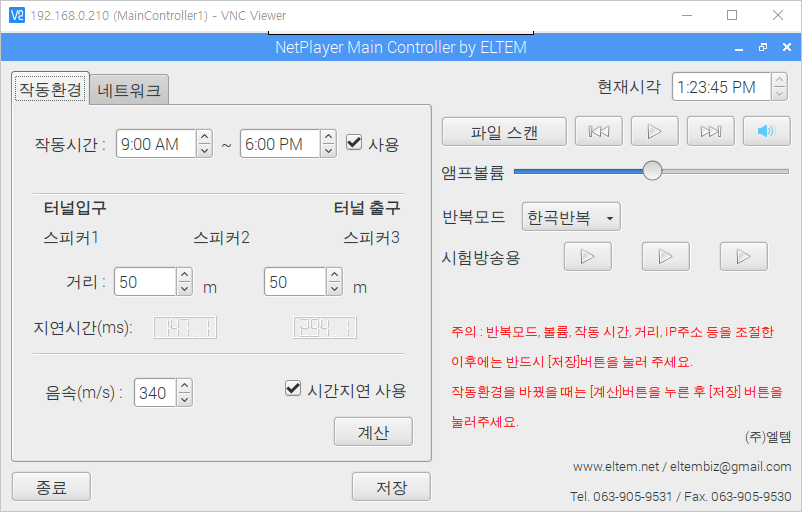The height and width of the screenshot is (512, 802).
Task: Increase the 음속 sound speed value
Action: pos(183,387)
